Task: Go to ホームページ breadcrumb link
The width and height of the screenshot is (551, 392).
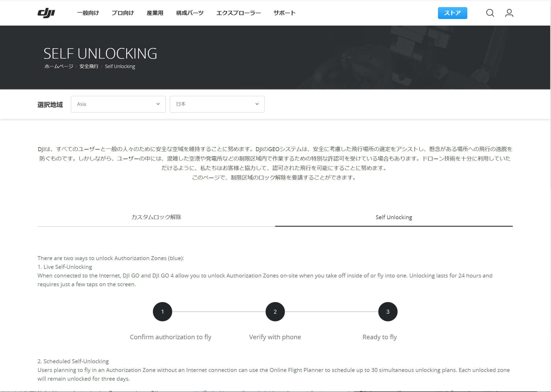Action: pos(59,66)
